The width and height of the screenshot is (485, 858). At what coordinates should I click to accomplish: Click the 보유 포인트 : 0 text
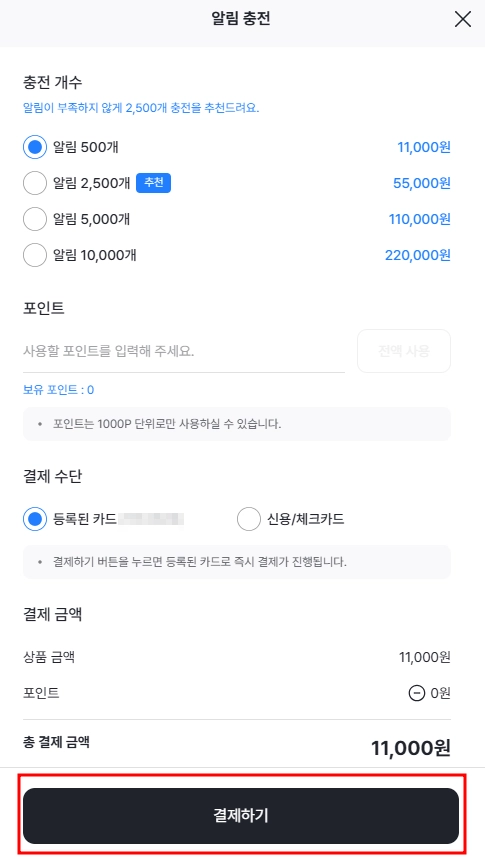tap(59, 390)
